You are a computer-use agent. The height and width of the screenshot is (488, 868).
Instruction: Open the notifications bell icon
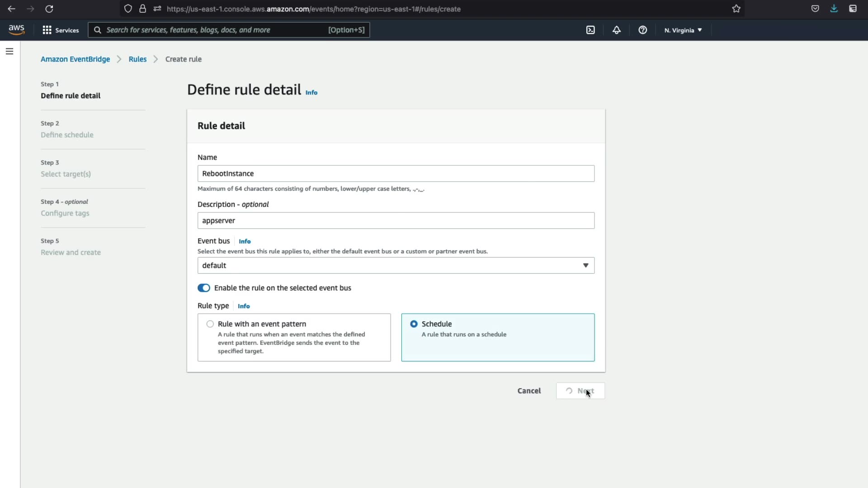(x=617, y=30)
